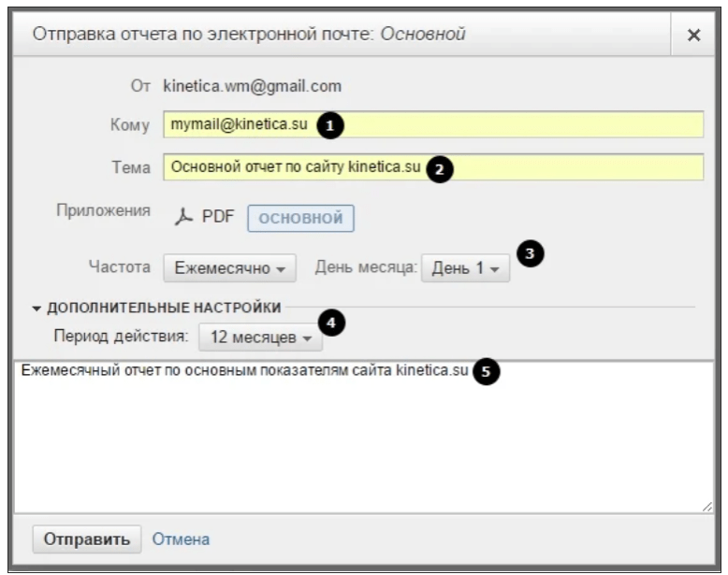The height and width of the screenshot is (575, 728).
Task: Click the sender address kinetica.wm@gmail.com
Action: pos(253,87)
